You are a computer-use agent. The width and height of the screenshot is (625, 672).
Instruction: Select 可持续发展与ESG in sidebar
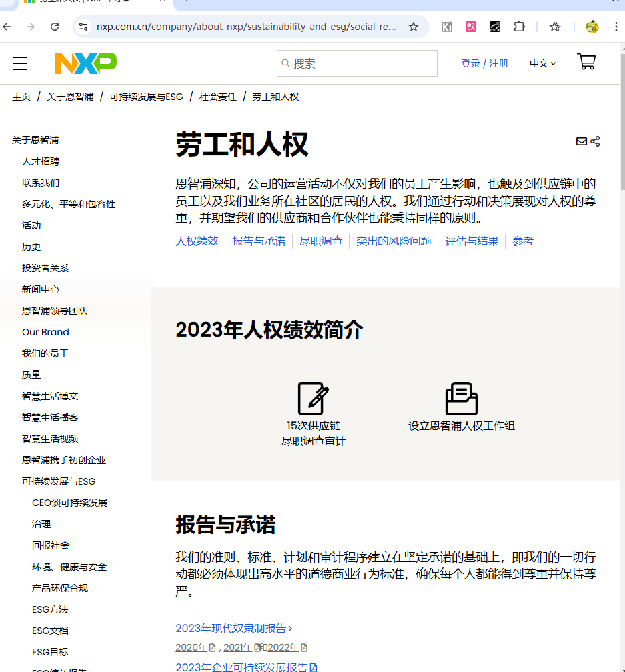pos(59,481)
